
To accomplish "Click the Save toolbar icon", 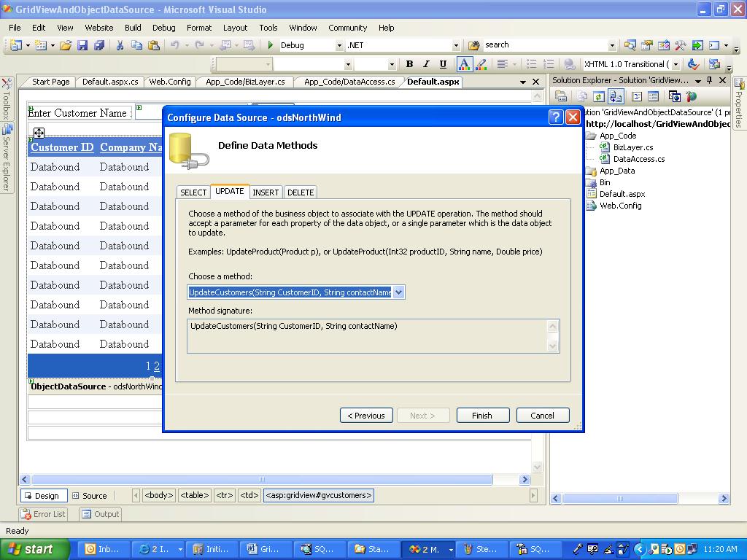I will pos(82,45).
